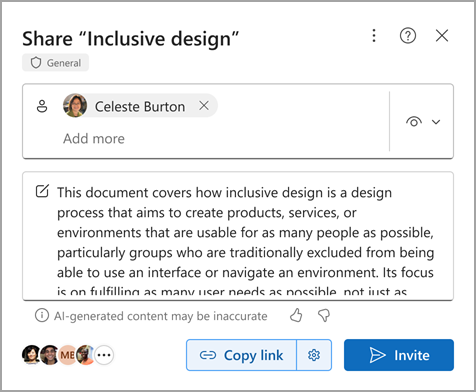This screenshot has height=392, width=476.
Task: Click 'AI-generated content may be inaccurate' text
Action: pyautogui.click(x=161, y=316)
